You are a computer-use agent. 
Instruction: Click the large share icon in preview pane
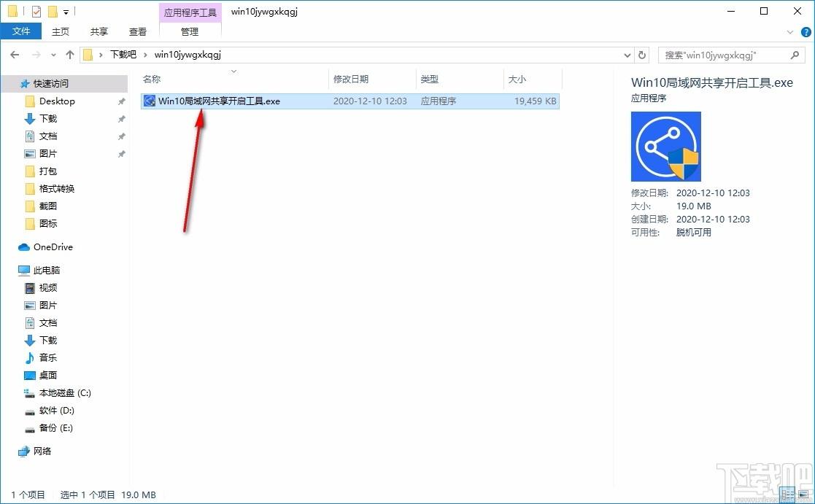tap(666, 147)
